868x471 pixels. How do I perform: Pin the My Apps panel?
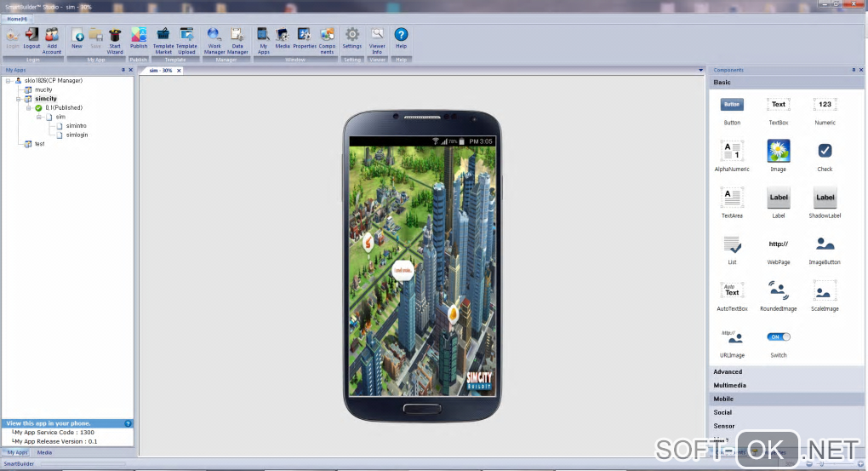(x=123, y=70)
